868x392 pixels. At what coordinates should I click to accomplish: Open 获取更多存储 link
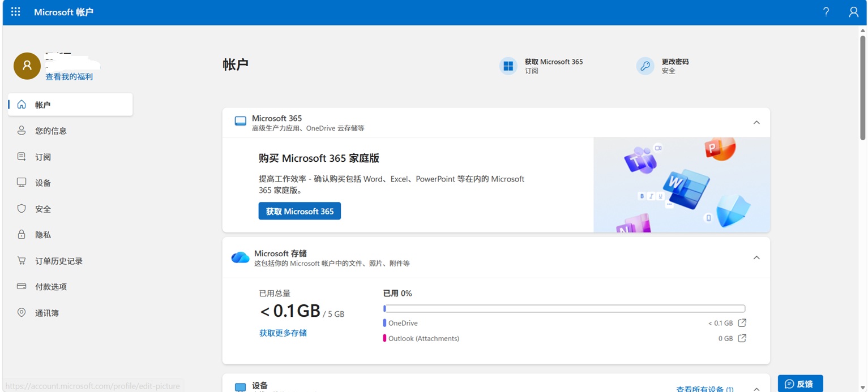pyautogui.click(x=283, y=333)
